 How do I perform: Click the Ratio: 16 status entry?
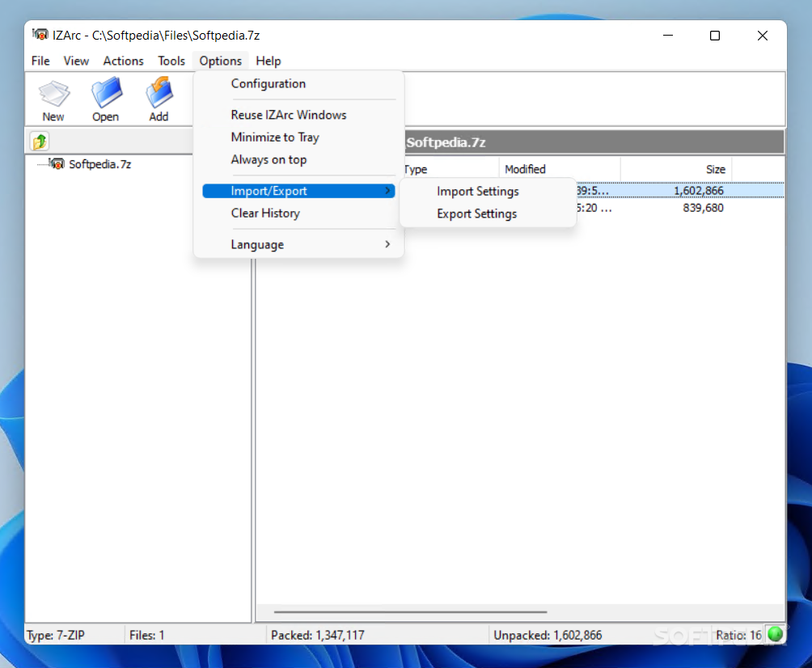click(738, 635)
